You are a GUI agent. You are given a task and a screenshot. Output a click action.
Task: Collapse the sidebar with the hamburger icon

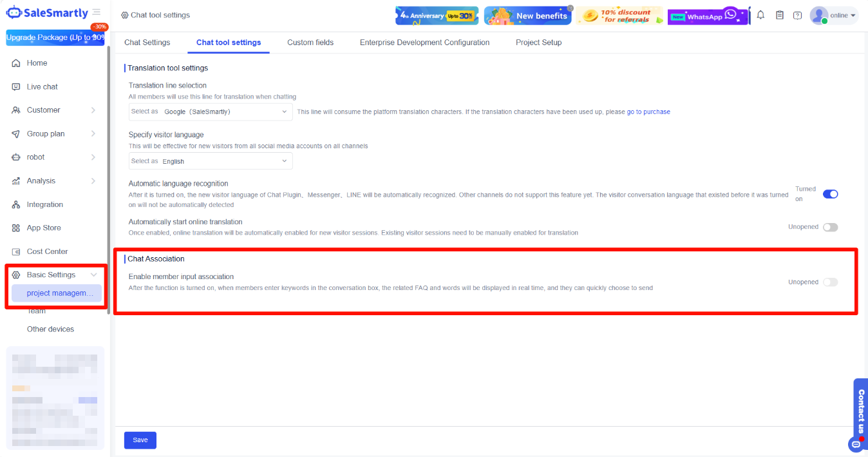click(x=97, y=12)
